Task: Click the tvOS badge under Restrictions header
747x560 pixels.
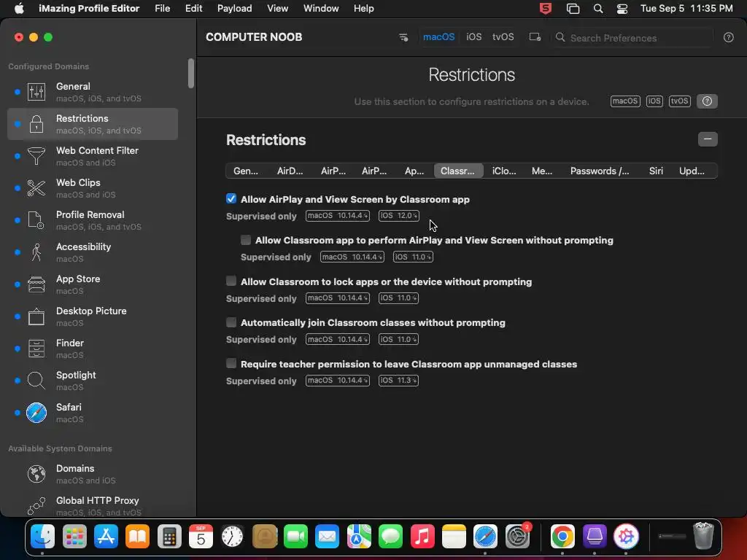Action: 679,101
